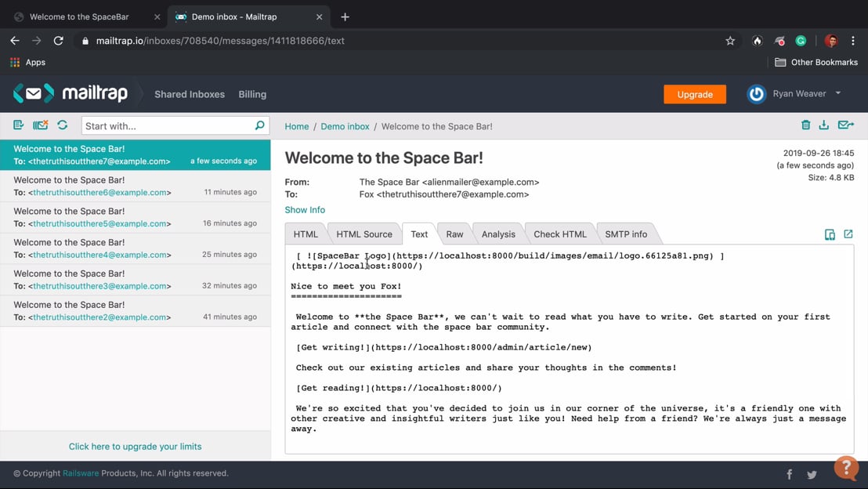Open message to thetruthisoutthere2@example.com
This screenshot has width=868, height=489.
[135, 310]
